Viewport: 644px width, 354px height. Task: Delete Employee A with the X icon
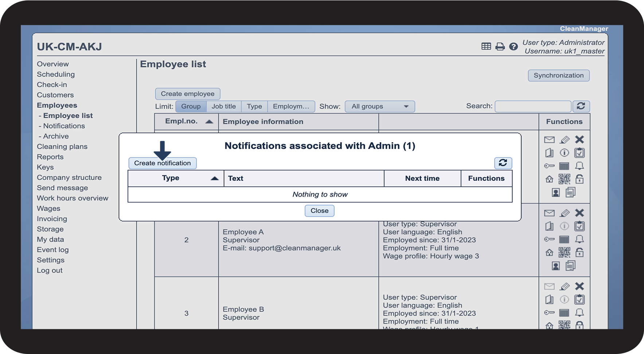pos(579,213)
